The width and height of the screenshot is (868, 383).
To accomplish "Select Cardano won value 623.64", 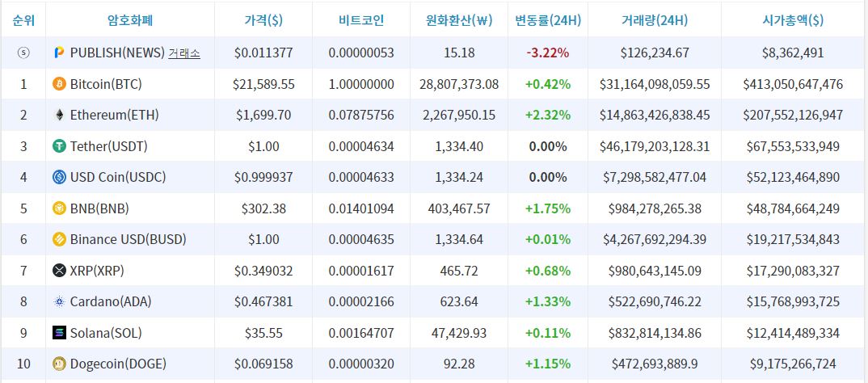I will point(459,301).
